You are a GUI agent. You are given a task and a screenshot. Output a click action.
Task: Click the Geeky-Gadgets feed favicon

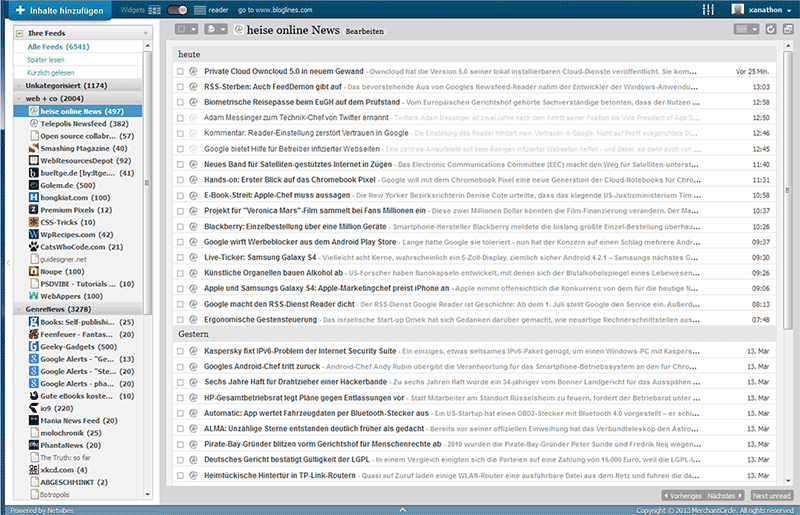click(34, 347)
